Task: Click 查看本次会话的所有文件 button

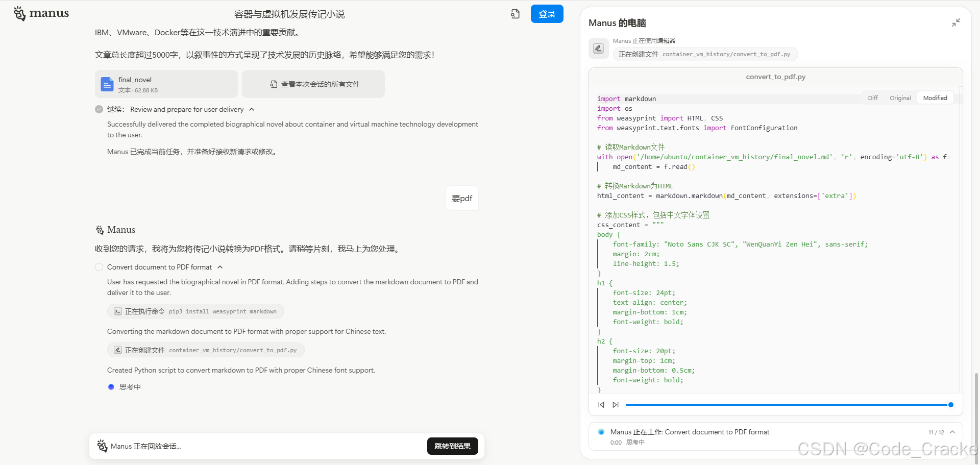Action: [x=313, y=84]
